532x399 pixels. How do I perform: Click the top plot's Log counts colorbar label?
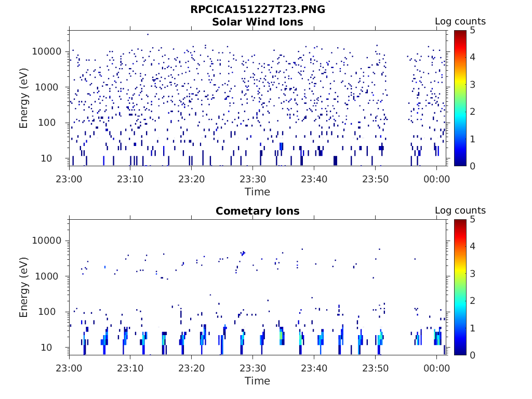point(460,21)
